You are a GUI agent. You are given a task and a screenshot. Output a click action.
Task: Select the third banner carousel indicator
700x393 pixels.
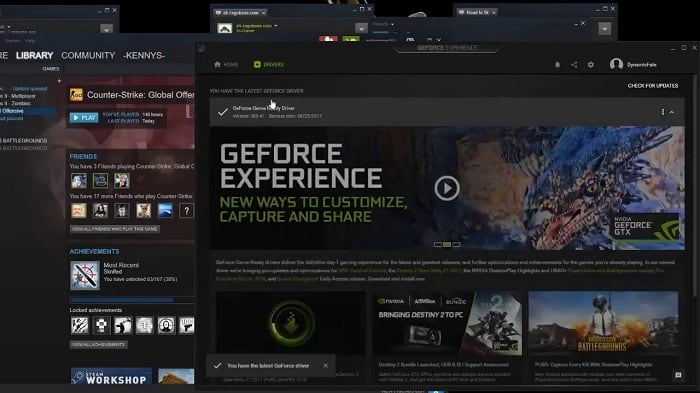456,244
